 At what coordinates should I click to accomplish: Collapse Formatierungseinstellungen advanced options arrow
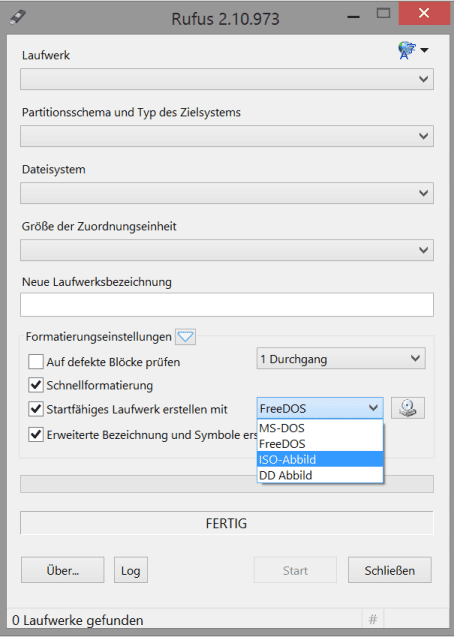(x=186, y=337)
